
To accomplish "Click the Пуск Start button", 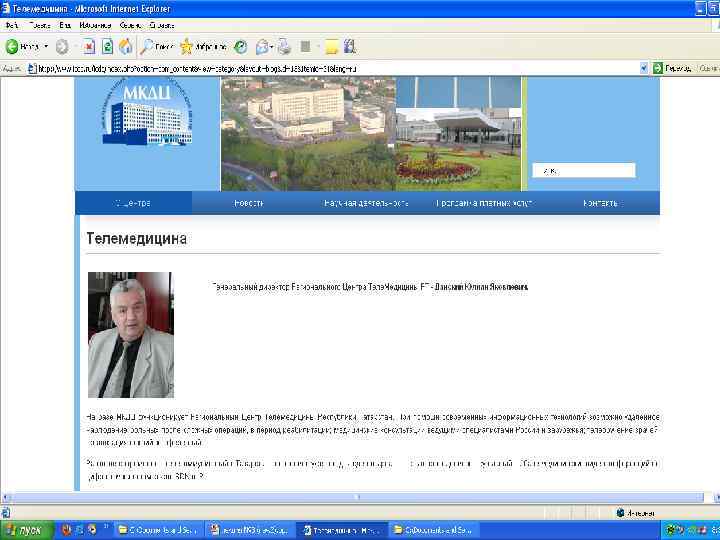I will [25, 530].
